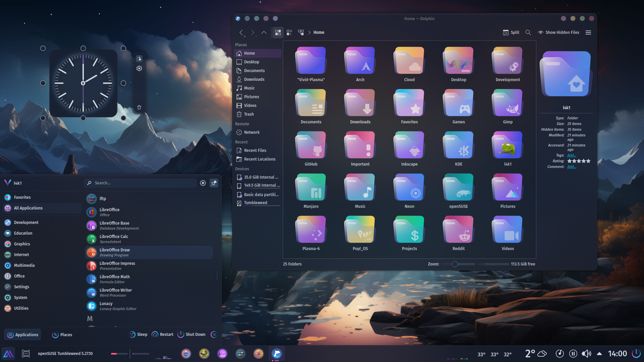Image resolution: width=644 pixels, height=362 pixels.
Task: Open the Tumbleweed device
Action: pos(258,203)
